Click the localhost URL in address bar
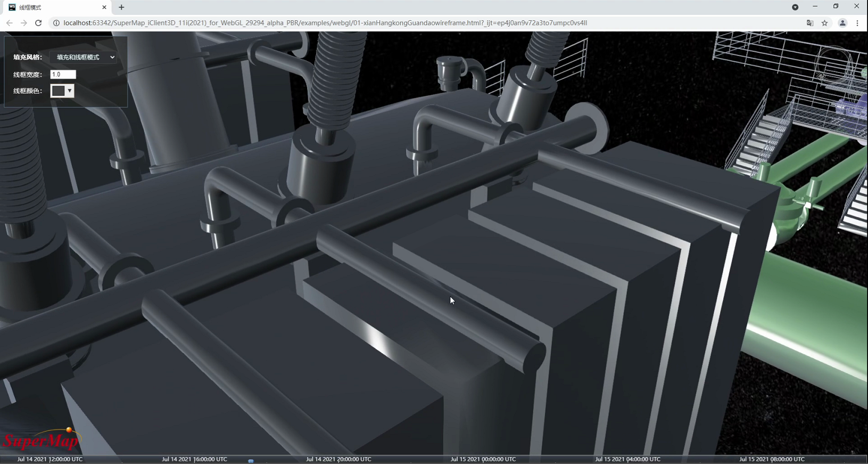The image size is (868, 464). (x=325, y=23)
